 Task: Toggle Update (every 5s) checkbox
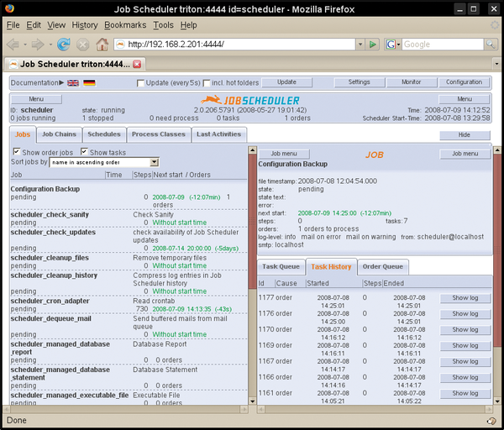[140, 83]
